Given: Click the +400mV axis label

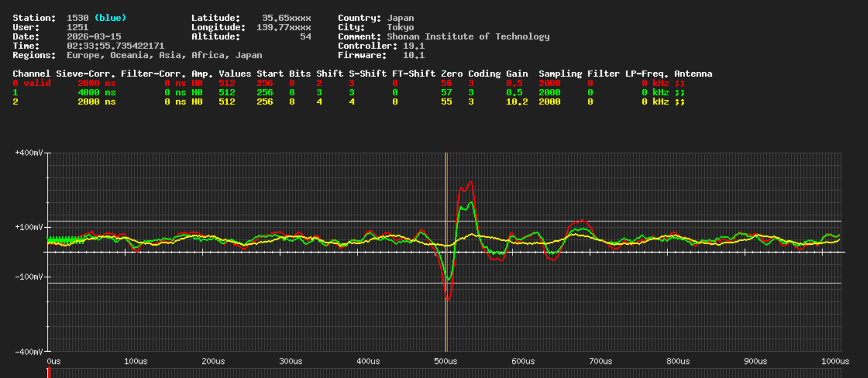Looking at the screenshot, I should click(29, 153).
